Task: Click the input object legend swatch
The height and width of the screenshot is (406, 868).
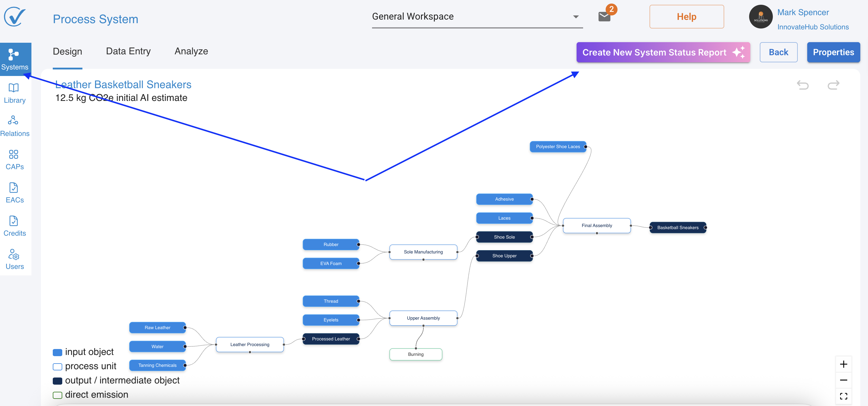Action: [58, 352]
